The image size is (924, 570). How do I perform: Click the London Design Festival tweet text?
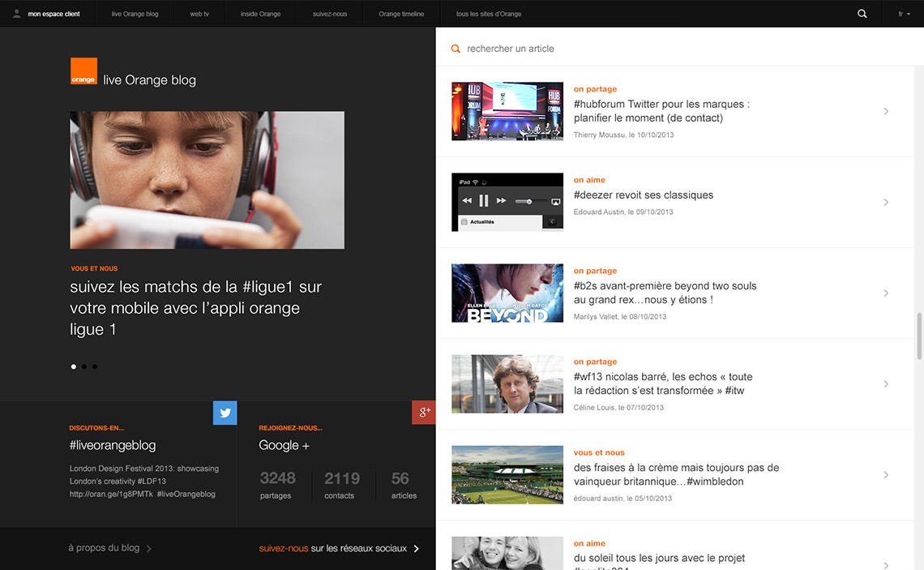pos(143,481)
